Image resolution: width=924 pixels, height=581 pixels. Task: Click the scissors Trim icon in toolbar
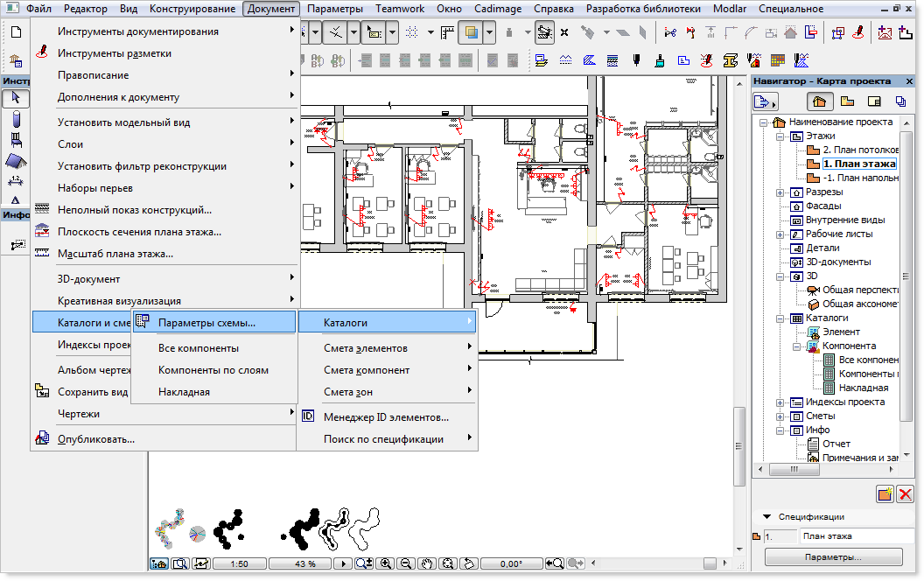(x=670, y=32)
